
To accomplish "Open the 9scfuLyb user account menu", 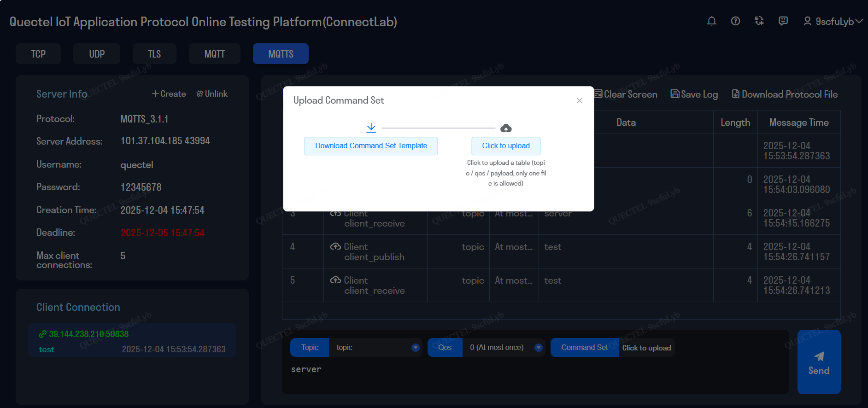I will coord(833,22).
